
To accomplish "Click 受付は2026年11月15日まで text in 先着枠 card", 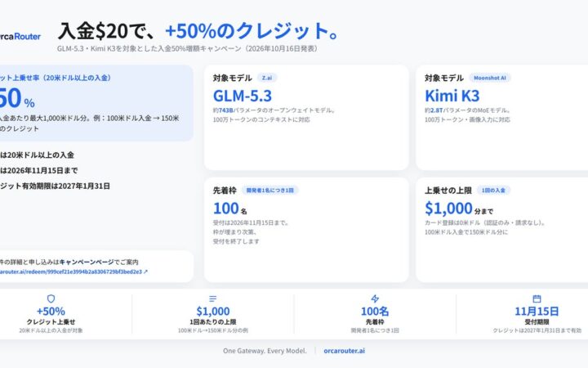I will click(x=251, y=222).
